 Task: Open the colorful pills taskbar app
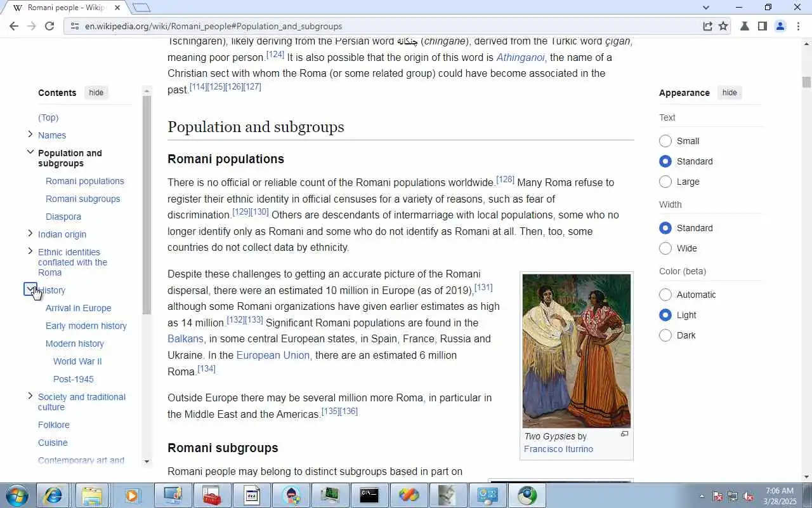pos(408,495)
